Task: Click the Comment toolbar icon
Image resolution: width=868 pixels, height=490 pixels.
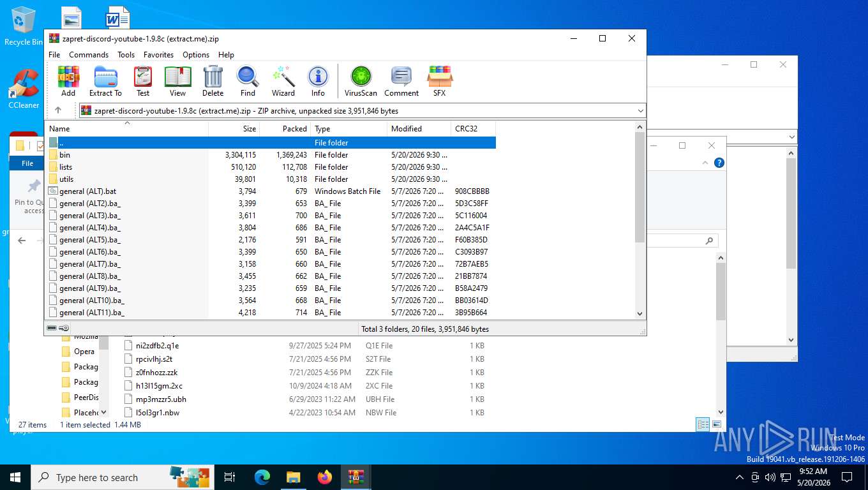Action: click(401, 81)
